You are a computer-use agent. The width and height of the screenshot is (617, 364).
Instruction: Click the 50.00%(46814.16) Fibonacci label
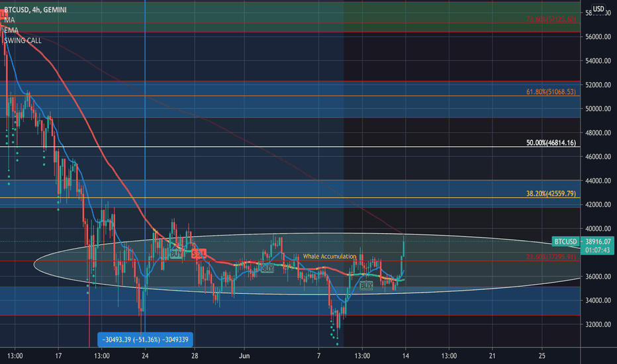551,142
